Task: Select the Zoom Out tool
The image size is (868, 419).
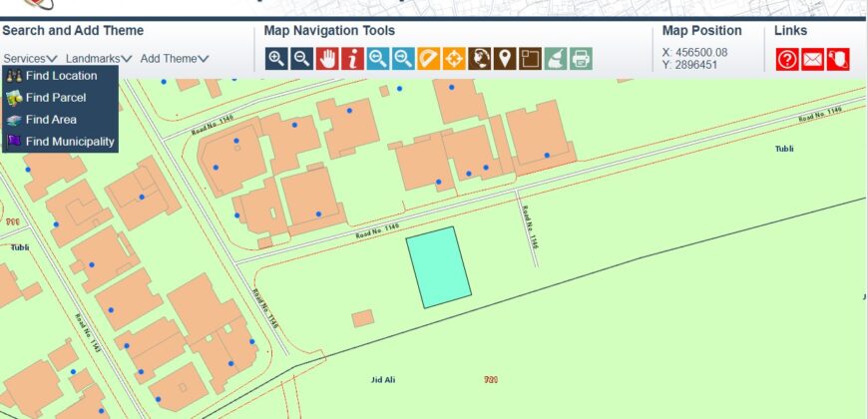Action: [301, 58]
